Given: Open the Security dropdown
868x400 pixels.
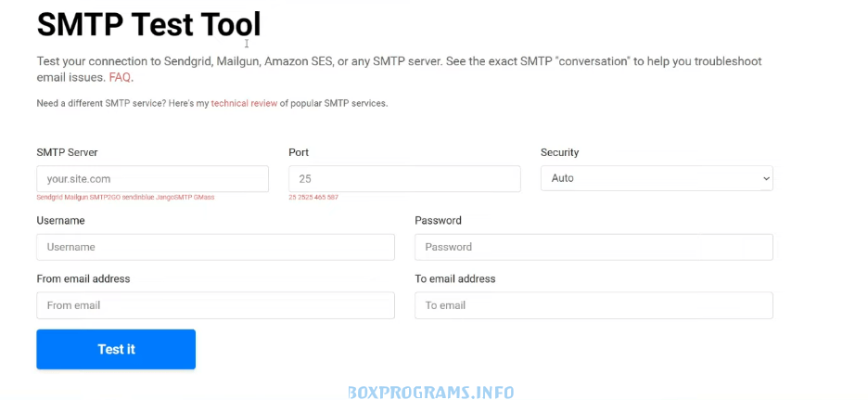Looking at the screenshot, I should click(x=657, y=178).
